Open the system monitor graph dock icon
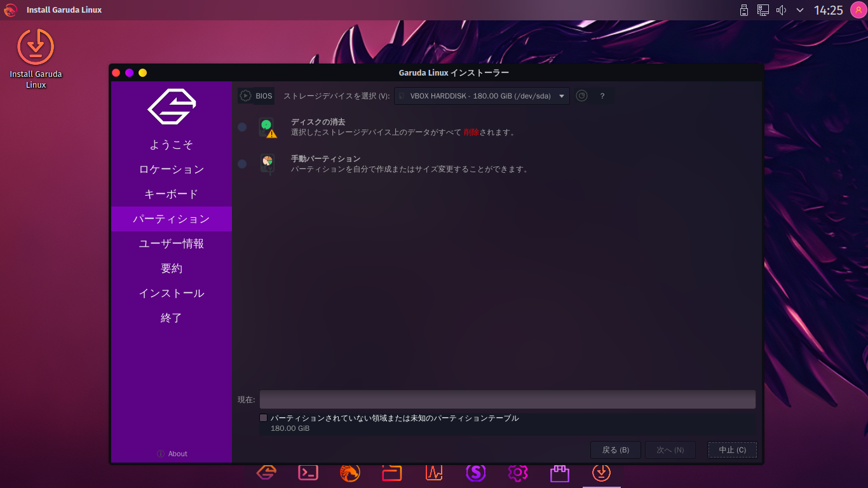This screenshot has width=868, height=488. tap(434, 472)
